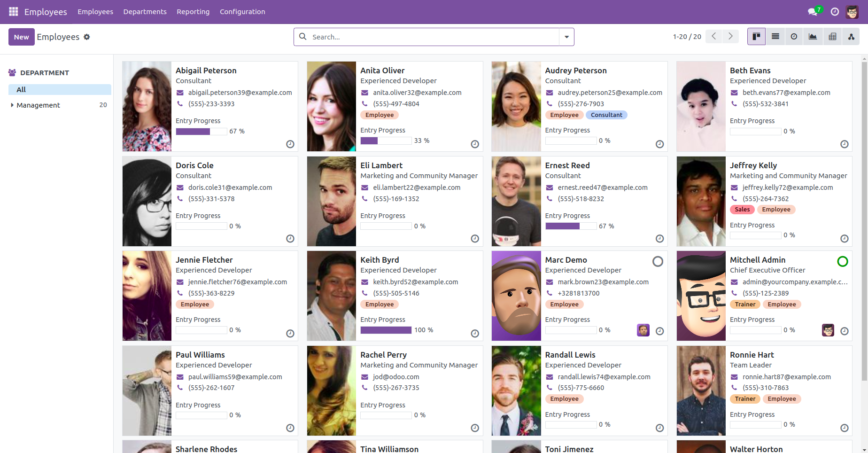The width and height of the screenshot is (868, 453).
Task: Open the Configuration menu
Action: coord(242,12)
